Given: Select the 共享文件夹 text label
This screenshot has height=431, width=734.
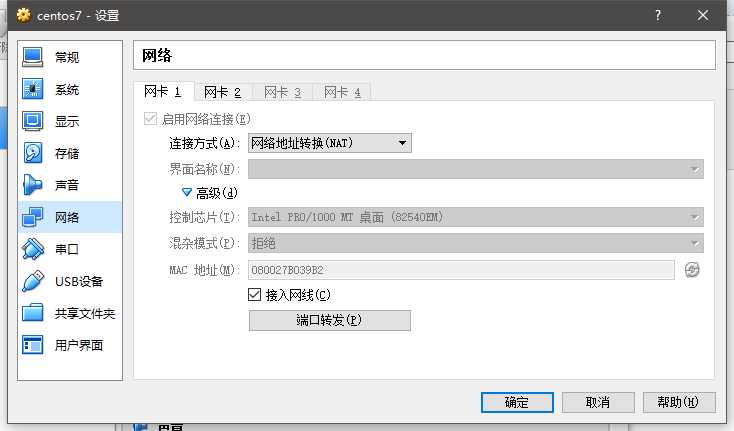Looking at the screenshot, I should coord(85,313).
